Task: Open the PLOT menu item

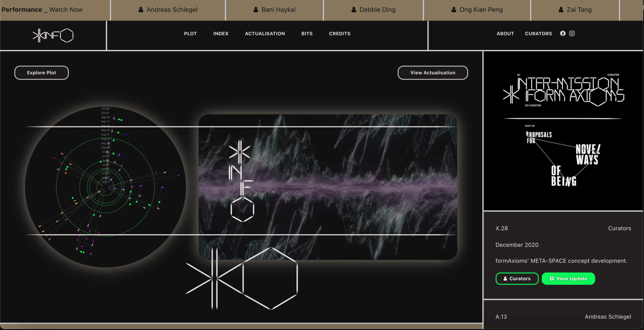Action: tap(190, 34)
